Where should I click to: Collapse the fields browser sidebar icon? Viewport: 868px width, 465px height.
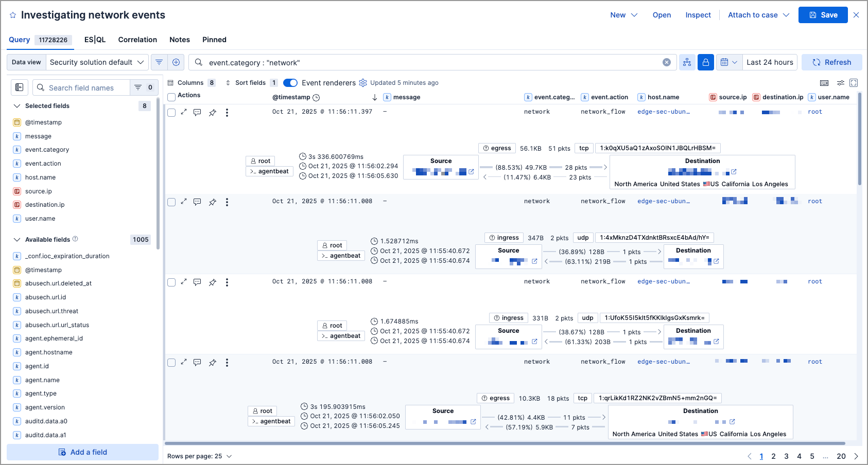click(19, 87)
